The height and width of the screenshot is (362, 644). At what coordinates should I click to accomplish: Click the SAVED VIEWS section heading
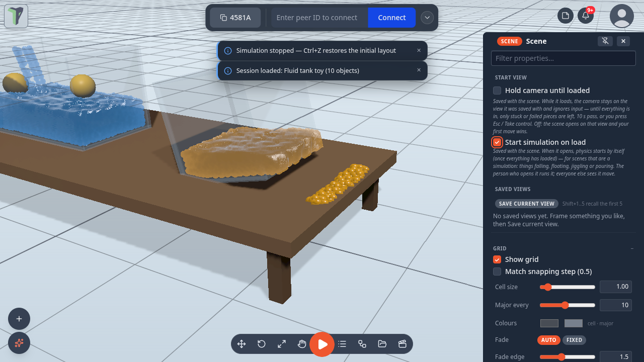tap(513, 189)
